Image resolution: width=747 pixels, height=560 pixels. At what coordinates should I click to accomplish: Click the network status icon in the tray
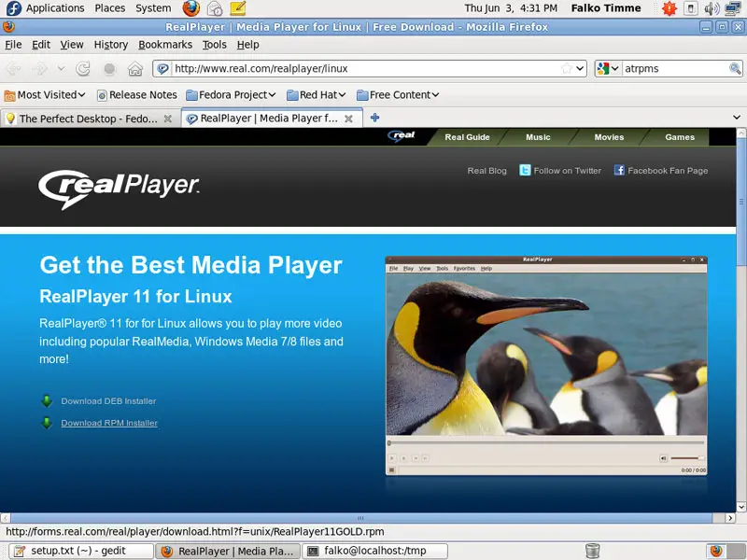[x=732, y=8]
